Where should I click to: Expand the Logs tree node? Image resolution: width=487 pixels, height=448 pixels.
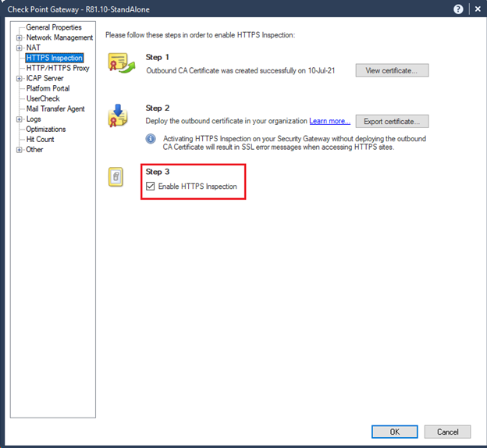coord(19,119)
